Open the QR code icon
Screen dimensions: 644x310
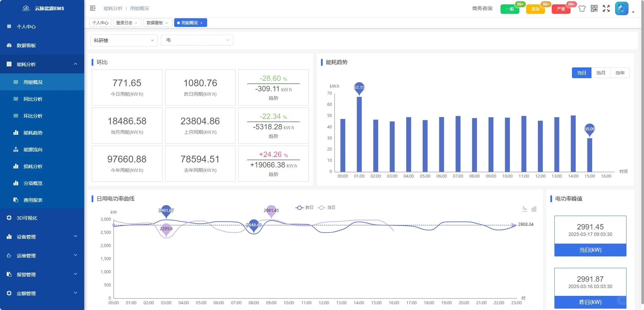click(594, 8)
